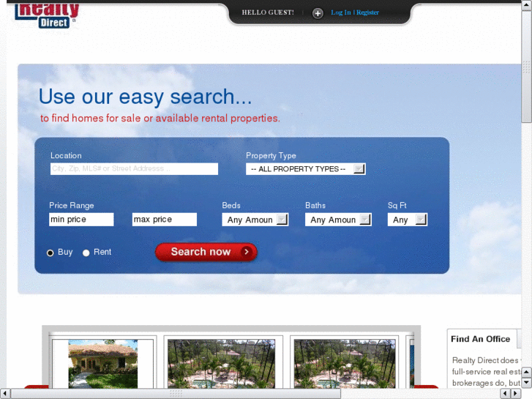The width and height of the screenshot is (532, 399).
Task: Click the "Use our easy search..." heading
Action: [145, 97]
